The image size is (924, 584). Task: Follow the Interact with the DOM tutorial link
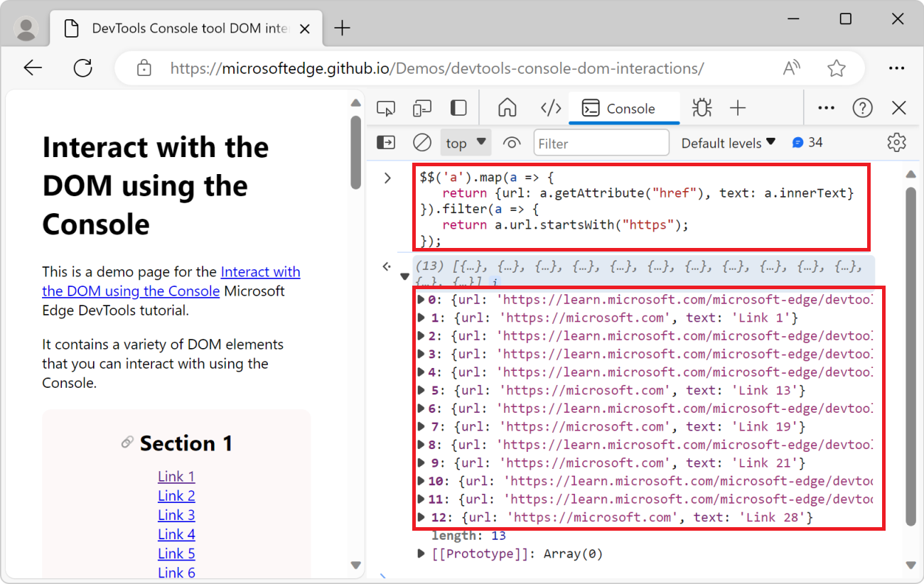click(x=260, y=271)
